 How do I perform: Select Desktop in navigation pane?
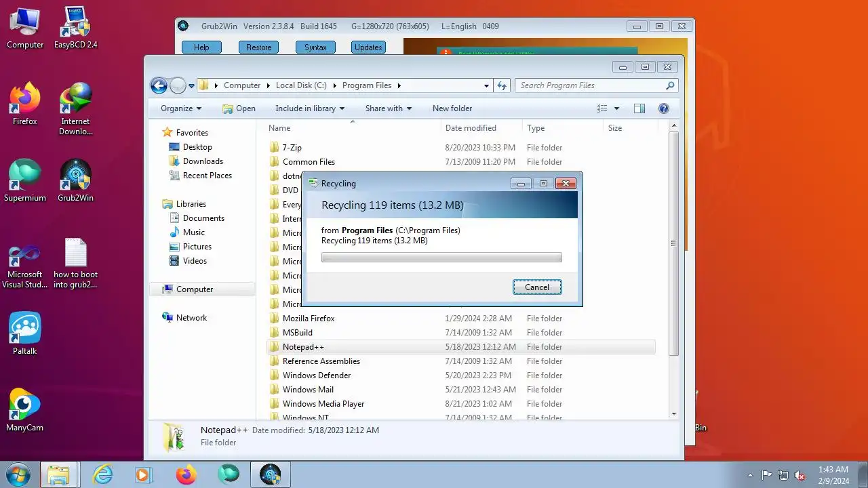click(197, 147)
